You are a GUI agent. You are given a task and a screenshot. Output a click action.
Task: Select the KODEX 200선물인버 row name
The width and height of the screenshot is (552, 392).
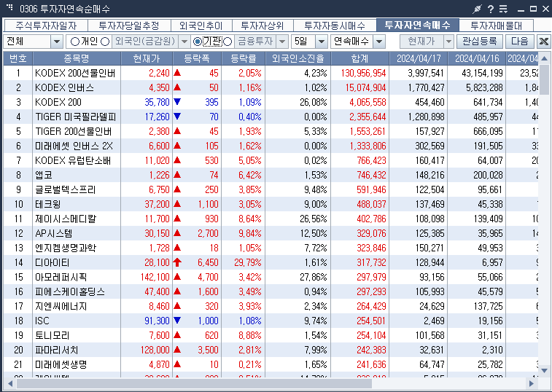(x=75, y=73)
